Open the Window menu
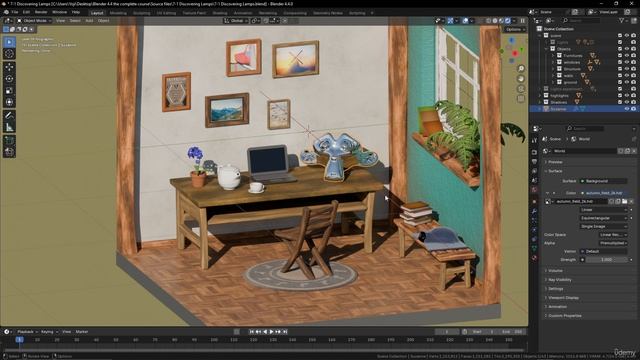The width and height of the screenshot is (640, 360). (x=60, y=12)
